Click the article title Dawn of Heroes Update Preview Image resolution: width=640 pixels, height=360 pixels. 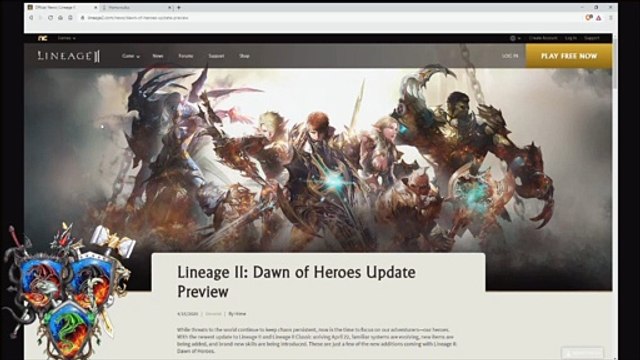point(296,282)
